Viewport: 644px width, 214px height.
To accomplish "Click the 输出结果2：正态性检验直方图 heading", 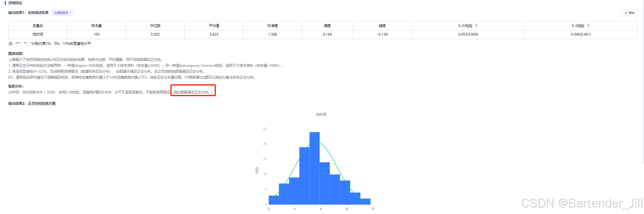I will click(x=32, y=104).
